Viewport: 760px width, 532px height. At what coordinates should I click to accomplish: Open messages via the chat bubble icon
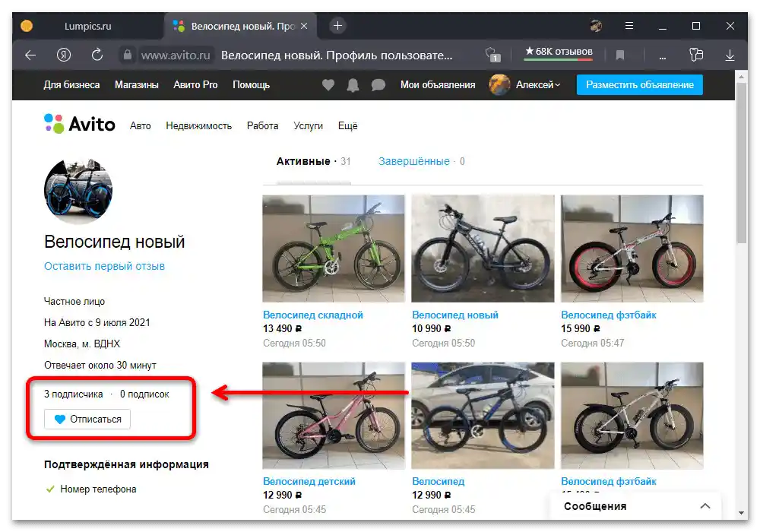click(378, 85)
